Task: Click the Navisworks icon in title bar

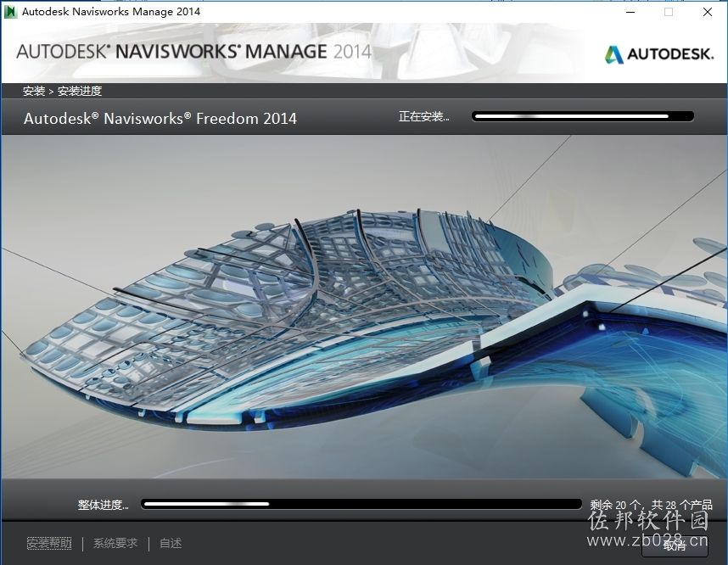Action: pos(9,12)
